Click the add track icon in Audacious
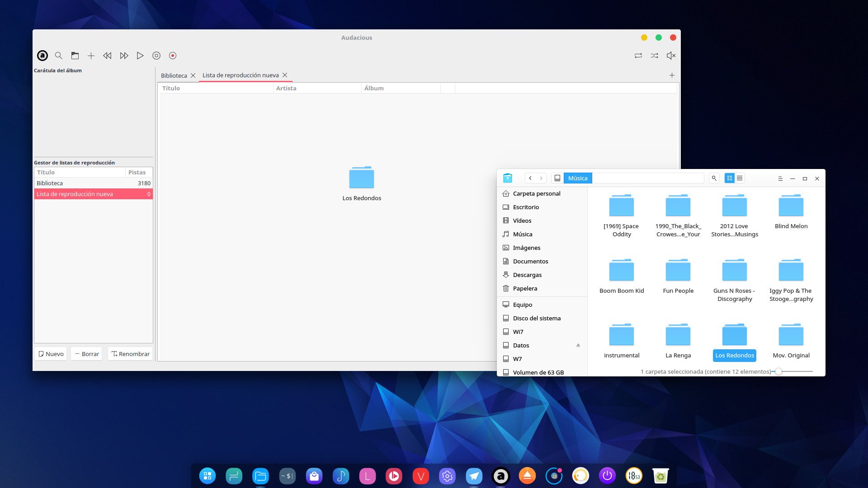The image size is (868, 488). [90, 56]
